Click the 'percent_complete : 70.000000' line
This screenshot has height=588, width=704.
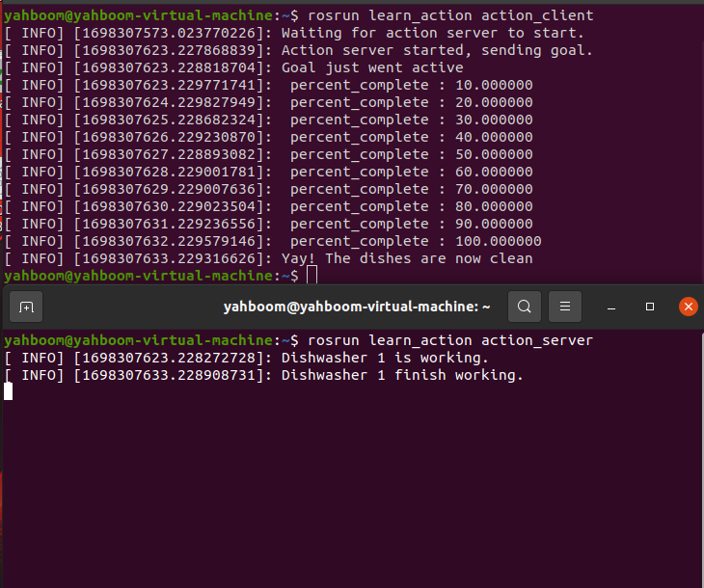pyautogui.click(x=268, y=190)
